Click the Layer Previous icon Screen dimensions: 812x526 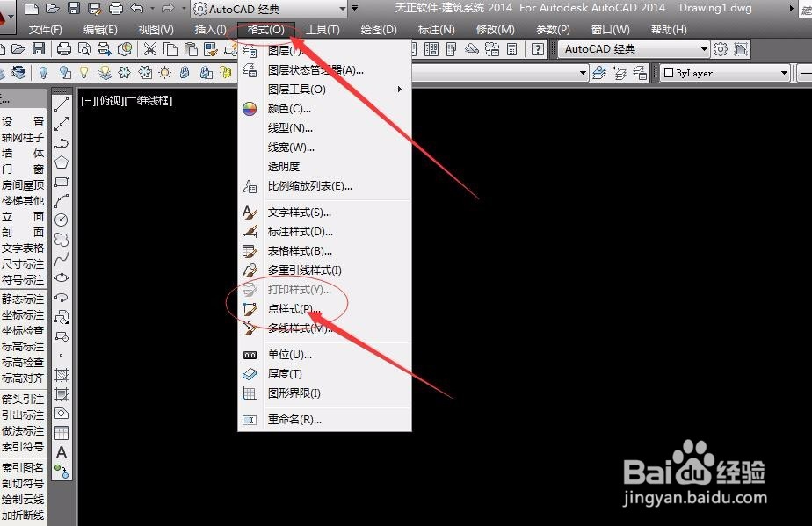[620, 73]
